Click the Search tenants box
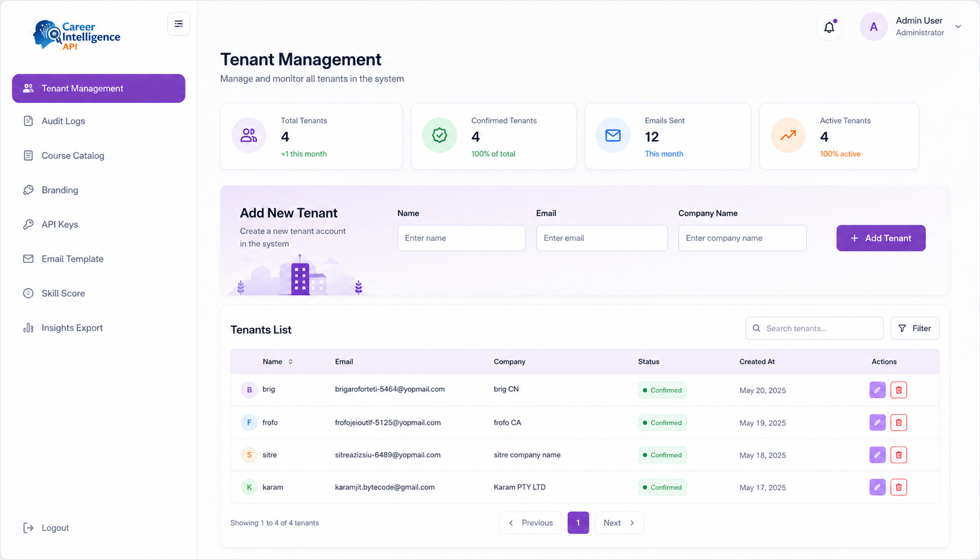Viewport: 980px width, 560px height. click(815, 328)
